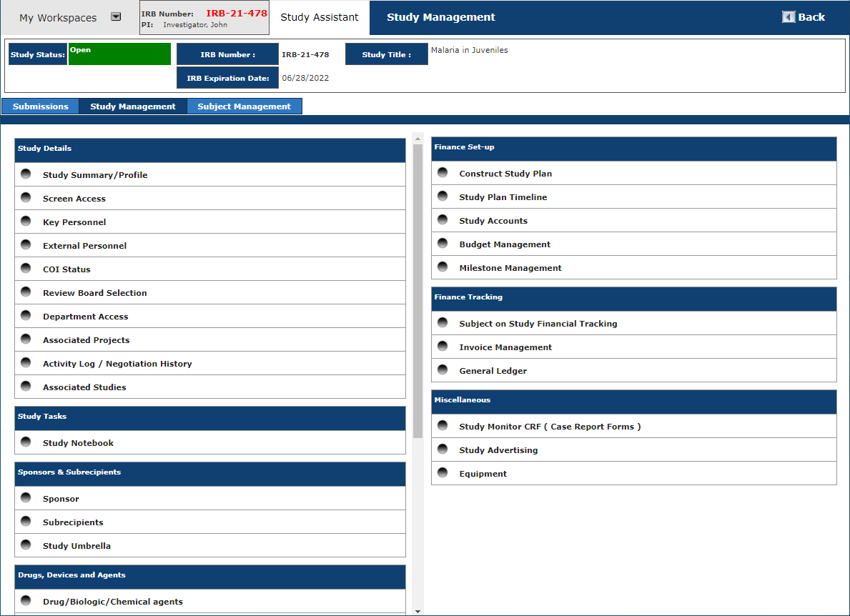Open the Key Personnel link
The width and height of the screenshot is (850, 616).
[74, 222]
